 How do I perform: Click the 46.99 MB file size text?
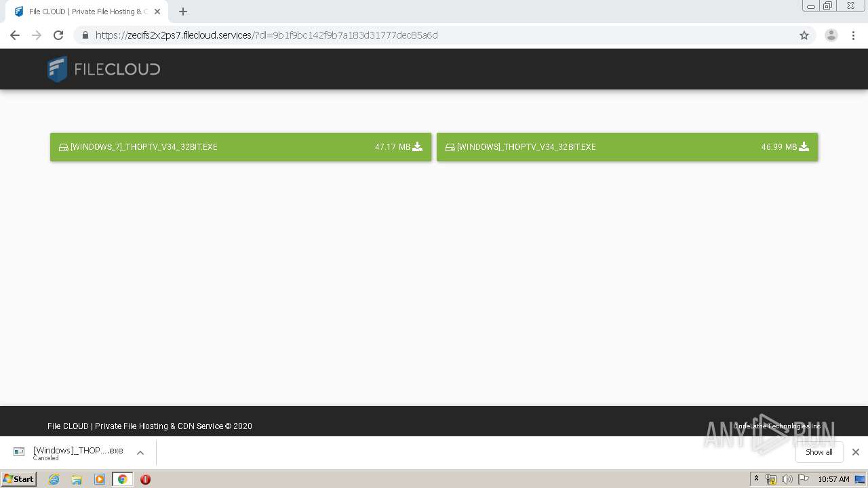[x=779, y=147]
